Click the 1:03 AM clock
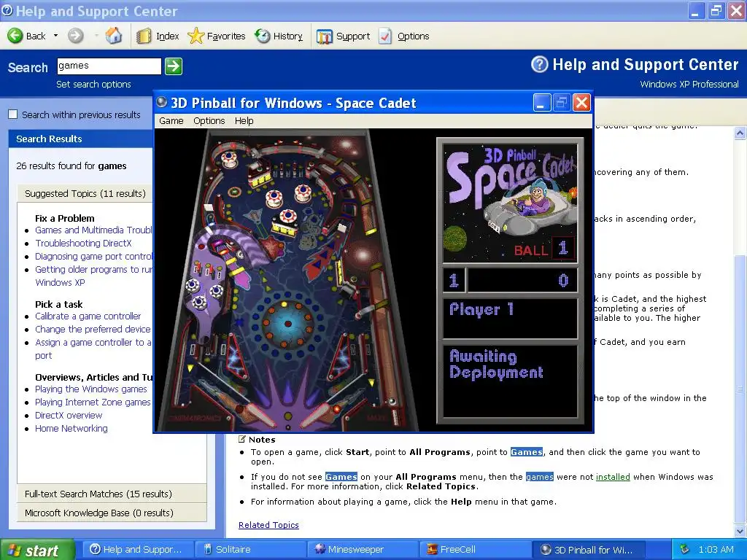 [x=716, y=550]
